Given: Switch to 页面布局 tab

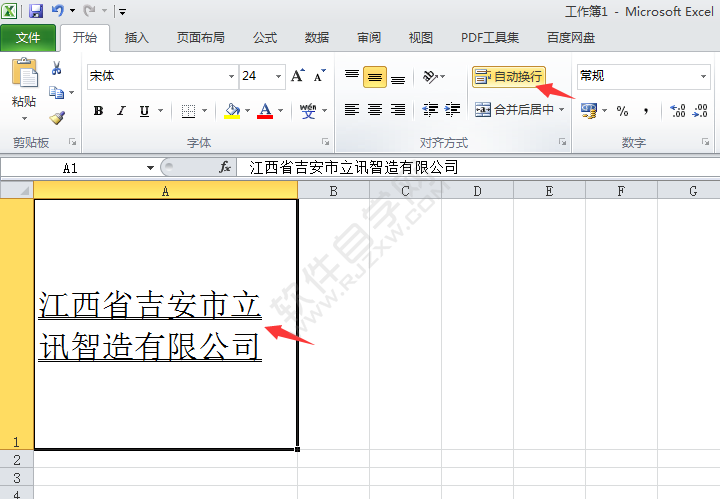Looking at the screenshot, I should coord(201,38).
